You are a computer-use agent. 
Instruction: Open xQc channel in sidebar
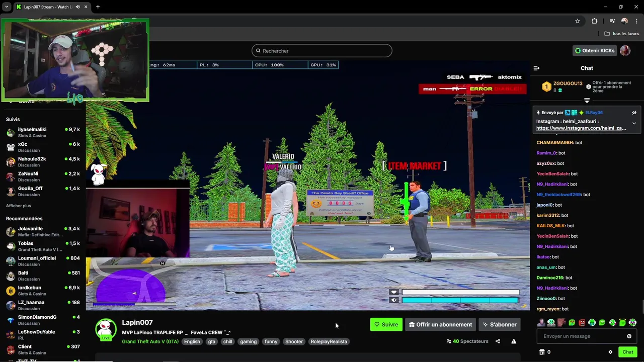(x=43, y=147)
